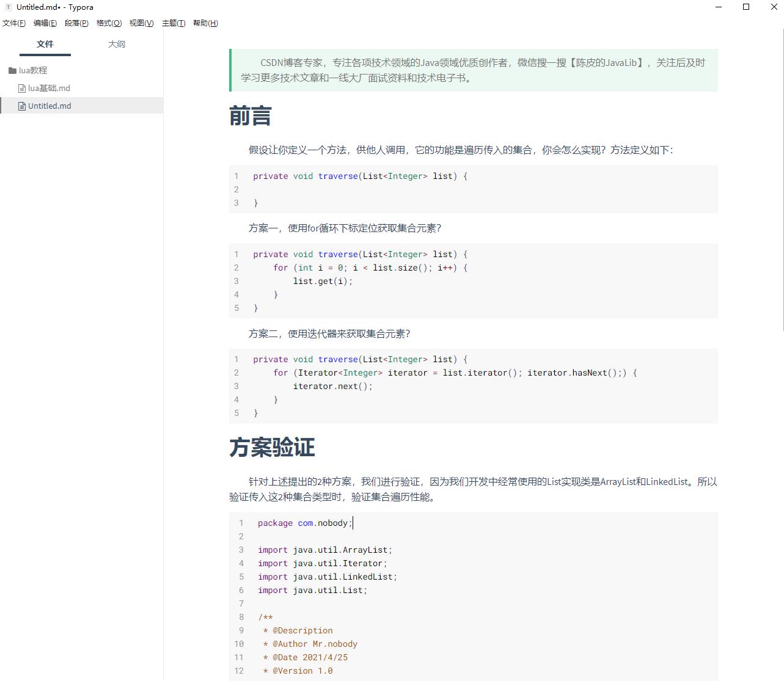The width and height of the screenshot is (784, 681).
Task: Open the 视图(V) menu
Action: click(141, 23)
